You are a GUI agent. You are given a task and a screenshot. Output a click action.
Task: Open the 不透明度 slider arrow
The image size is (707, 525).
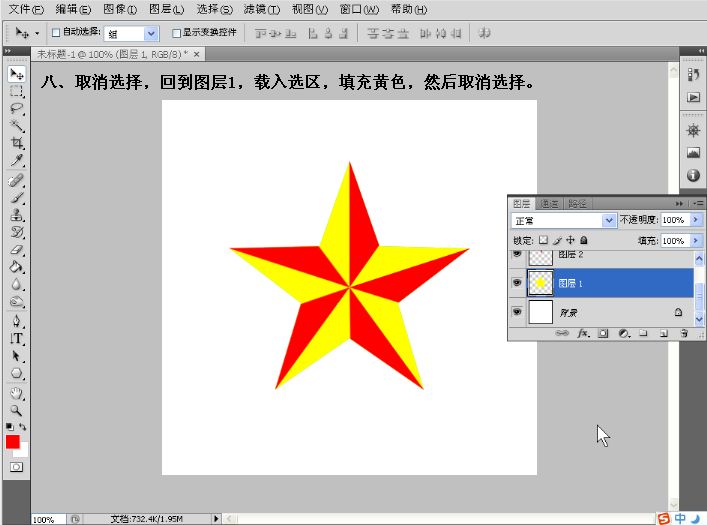coord(696,220)
